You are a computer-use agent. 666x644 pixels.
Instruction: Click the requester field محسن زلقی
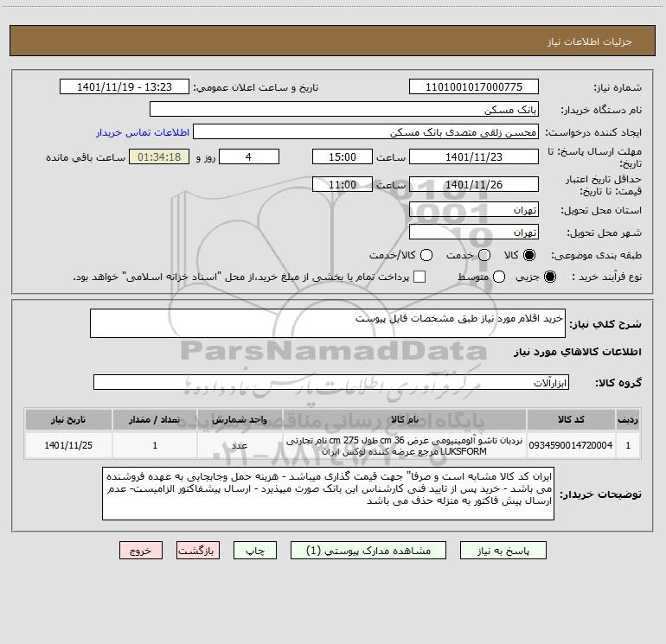click(x=366, y=131)
